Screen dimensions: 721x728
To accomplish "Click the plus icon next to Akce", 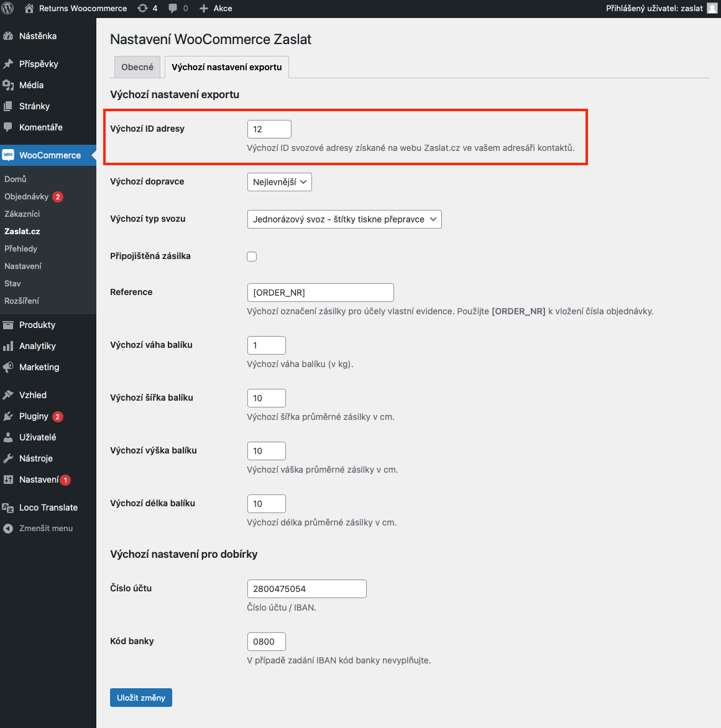I will (203, 8).
